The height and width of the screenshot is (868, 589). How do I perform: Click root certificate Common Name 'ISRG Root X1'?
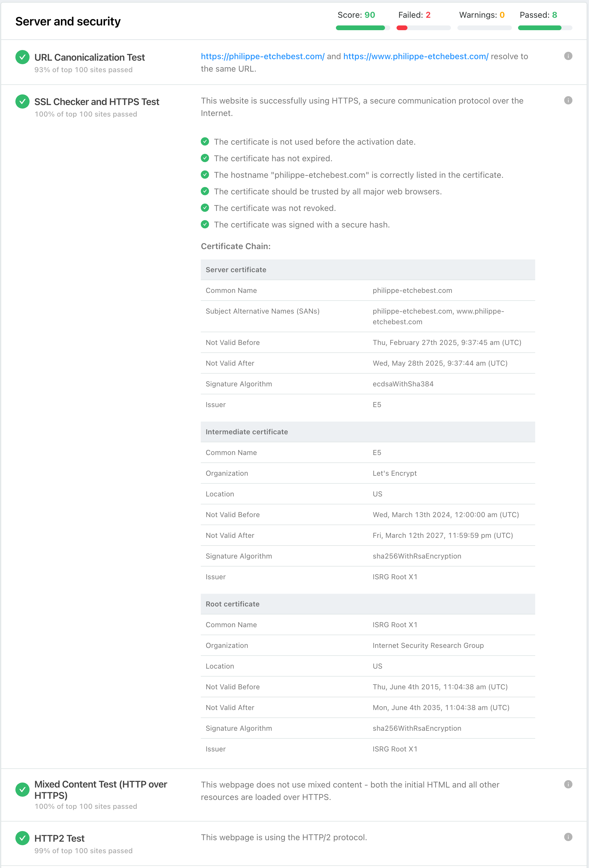(395, 625)
